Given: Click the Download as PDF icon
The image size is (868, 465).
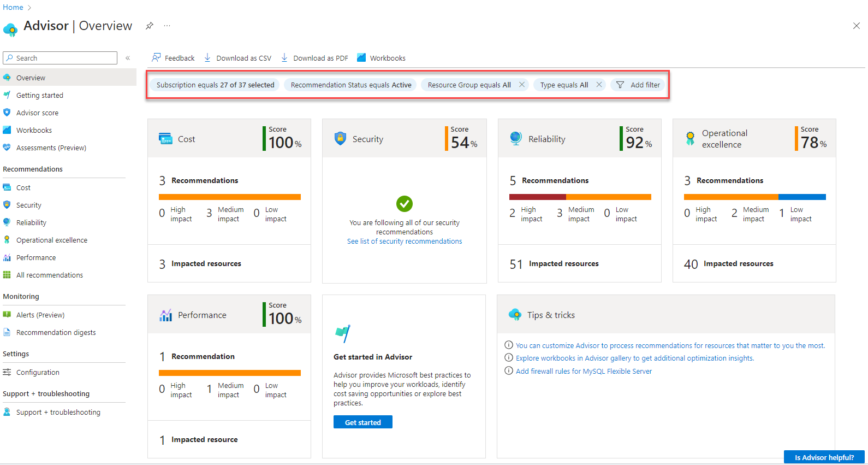Looking at the screenshot, I should point(284,58).
